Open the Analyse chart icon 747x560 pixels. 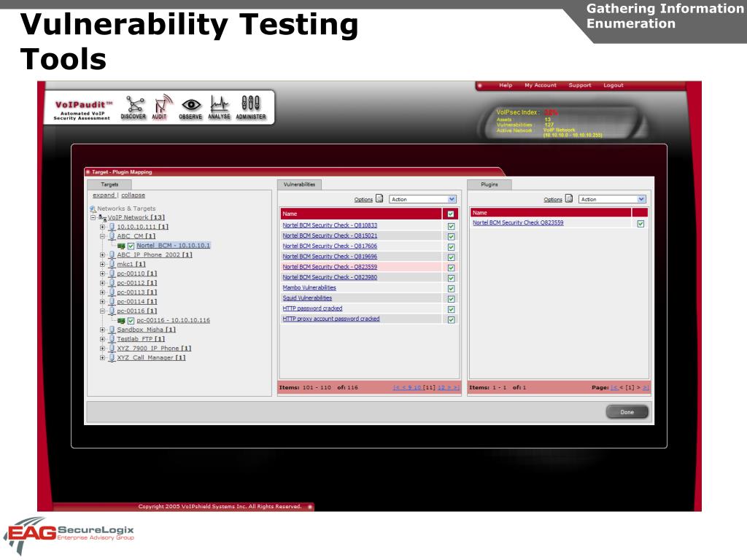tap(219, 108)
